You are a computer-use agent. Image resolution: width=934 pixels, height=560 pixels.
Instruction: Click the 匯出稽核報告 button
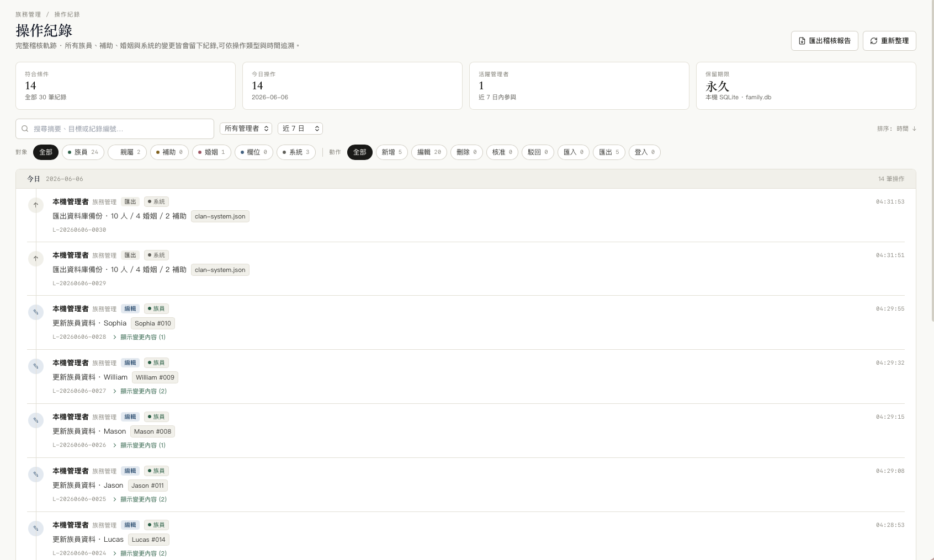(x=824, y=41)
